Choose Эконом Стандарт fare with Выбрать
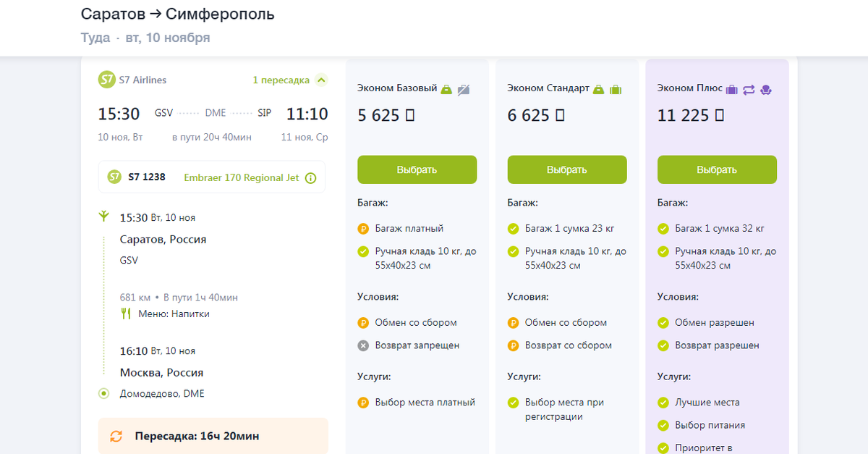The image size is (868, 454). [x=567, y=169]
